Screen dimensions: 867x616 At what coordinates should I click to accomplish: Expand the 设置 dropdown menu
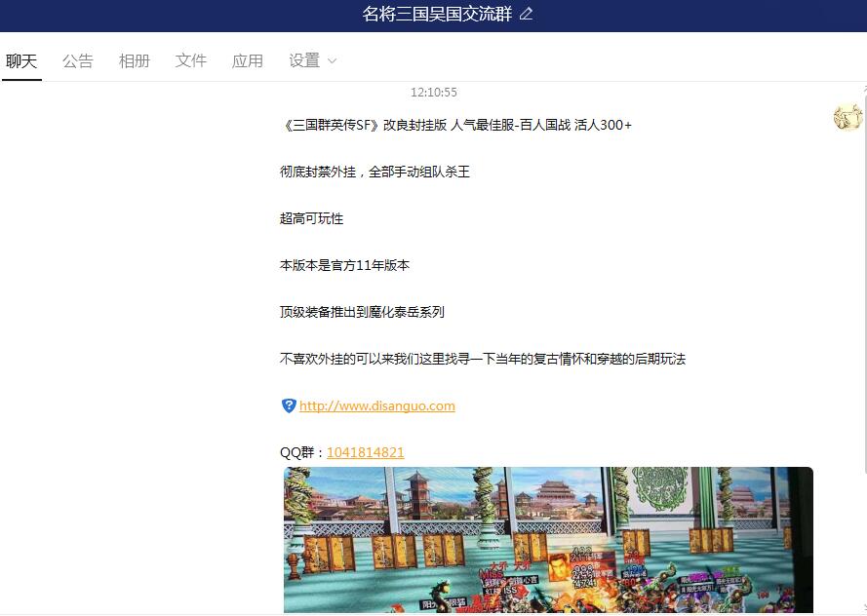(x=312, y=60)
